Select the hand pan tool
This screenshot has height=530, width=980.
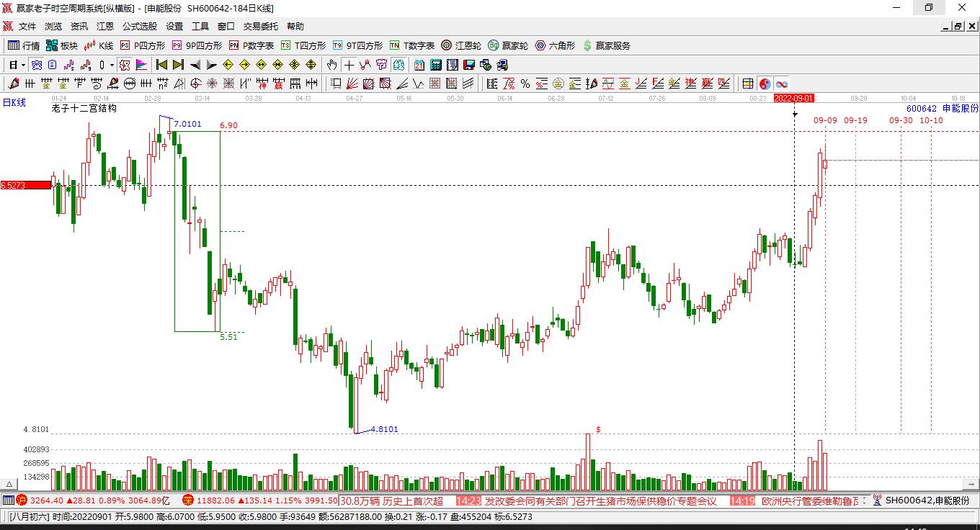(x=331, y=65)
